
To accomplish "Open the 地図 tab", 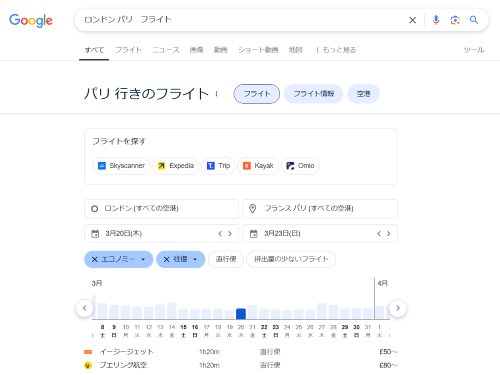I will (x=295, y=50).
